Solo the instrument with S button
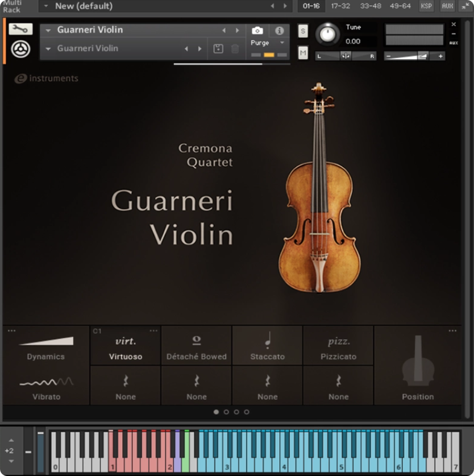474x476 pixels. pos(303,31)
